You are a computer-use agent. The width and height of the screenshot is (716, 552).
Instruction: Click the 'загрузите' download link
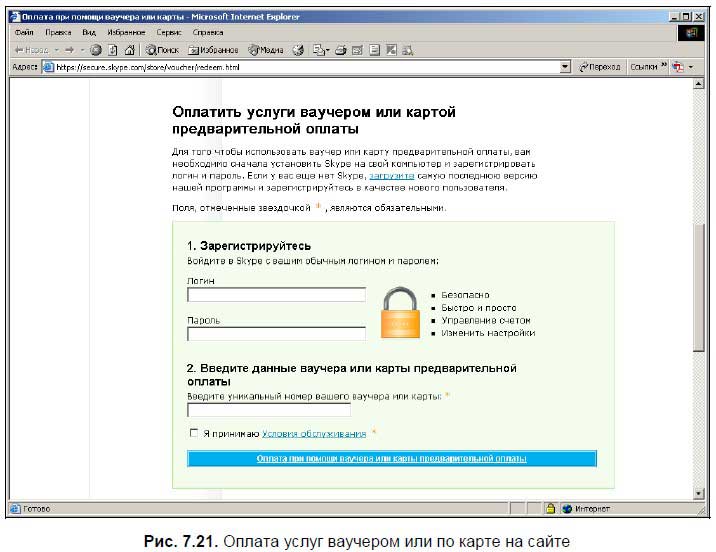point(392,174)
